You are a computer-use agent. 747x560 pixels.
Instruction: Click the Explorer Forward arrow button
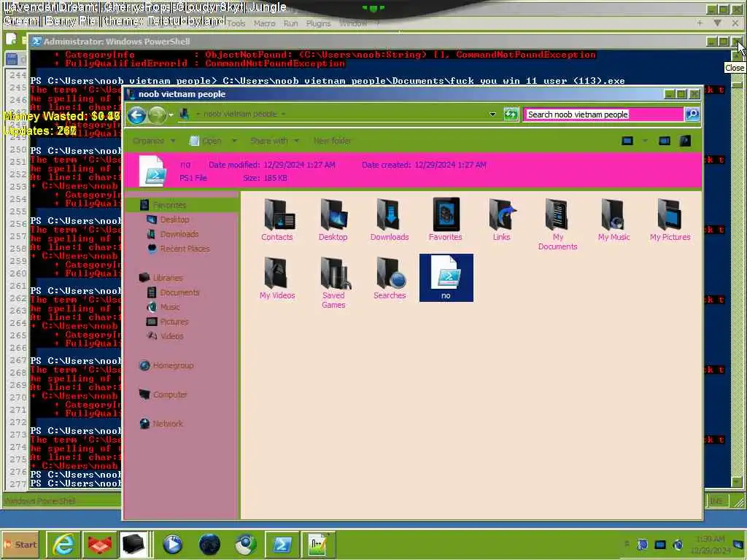pos(156,114)
